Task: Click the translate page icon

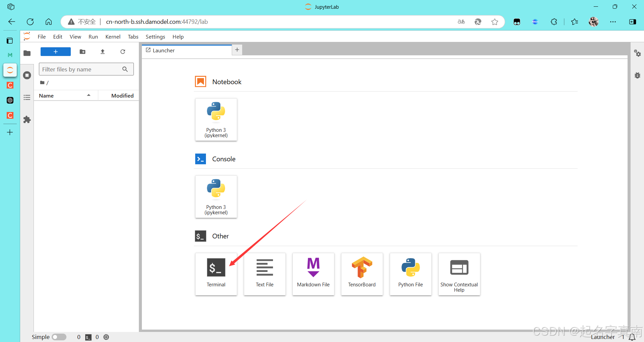Action: click(x=461, y=22)
